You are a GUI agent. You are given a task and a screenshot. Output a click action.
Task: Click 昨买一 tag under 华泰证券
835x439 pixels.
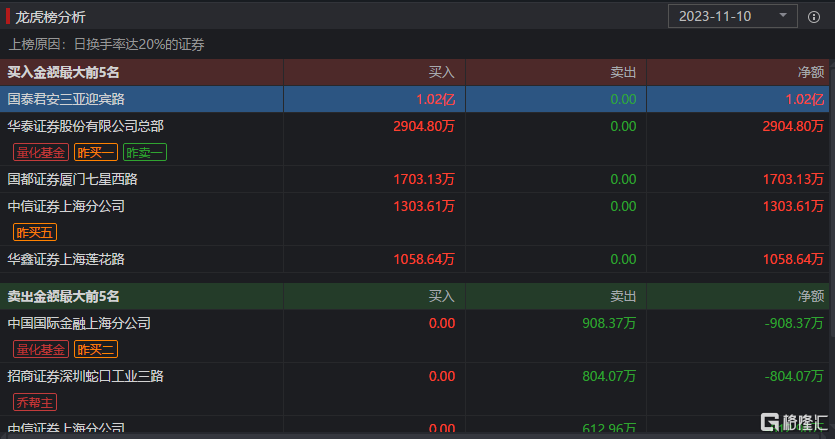coord(96,152)
